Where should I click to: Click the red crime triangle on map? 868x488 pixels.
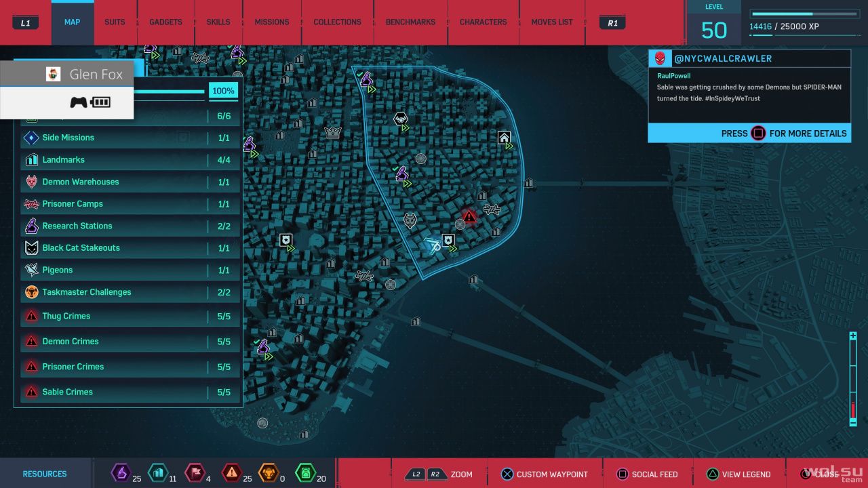coord(469,216)
